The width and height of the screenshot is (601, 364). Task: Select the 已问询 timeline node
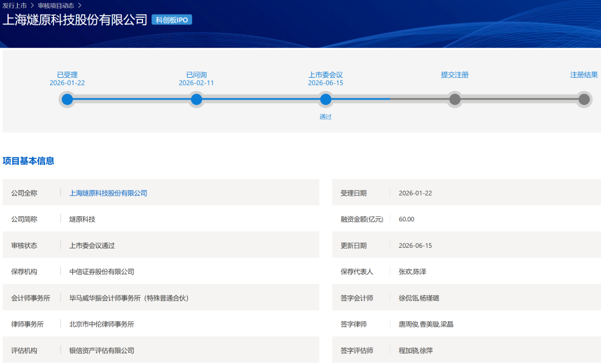[x=196, y=99]
